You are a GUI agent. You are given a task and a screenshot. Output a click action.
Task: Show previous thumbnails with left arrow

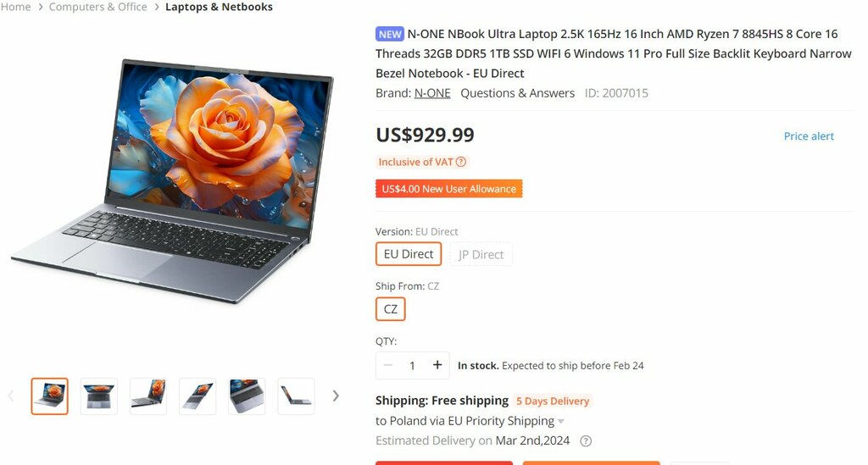(x=10, y=396)
